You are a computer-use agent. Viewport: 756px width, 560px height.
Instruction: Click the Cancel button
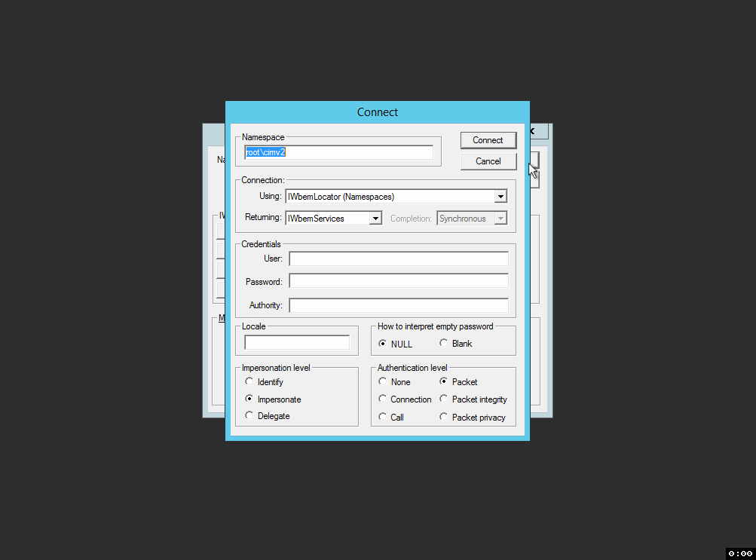point(488,161)
